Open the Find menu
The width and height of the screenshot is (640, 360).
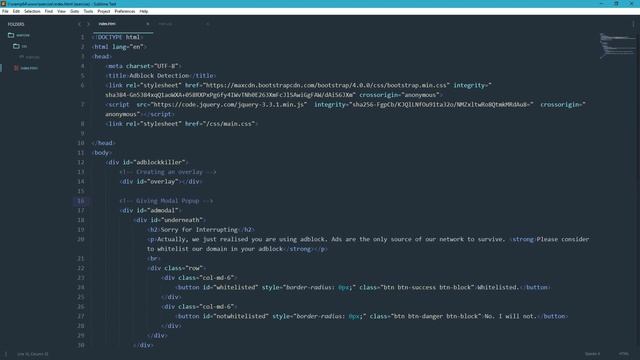pos(49,11)
